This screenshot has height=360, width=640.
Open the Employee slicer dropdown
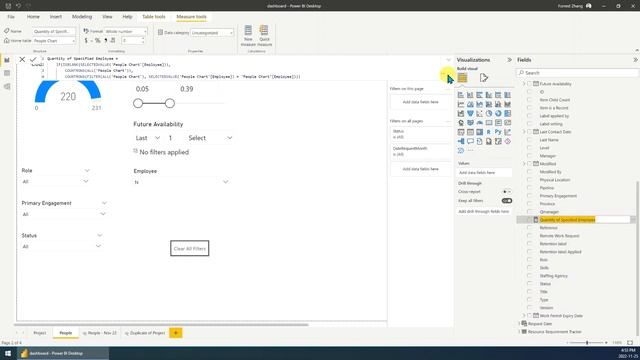pyautogui.click(x=225, y=182)
